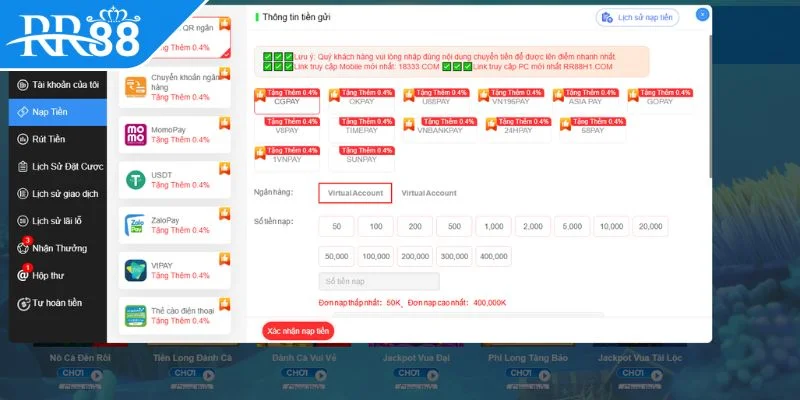Pick deposit amount 100
Screen dimensions: 800x400
(x=376, y=227)
